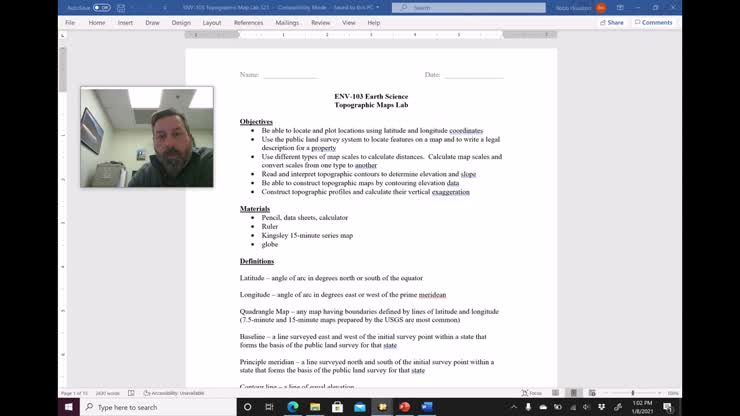Adjust the zoom slider handle
This screenshot has width=740, height=416.
(x=633, y=393)
